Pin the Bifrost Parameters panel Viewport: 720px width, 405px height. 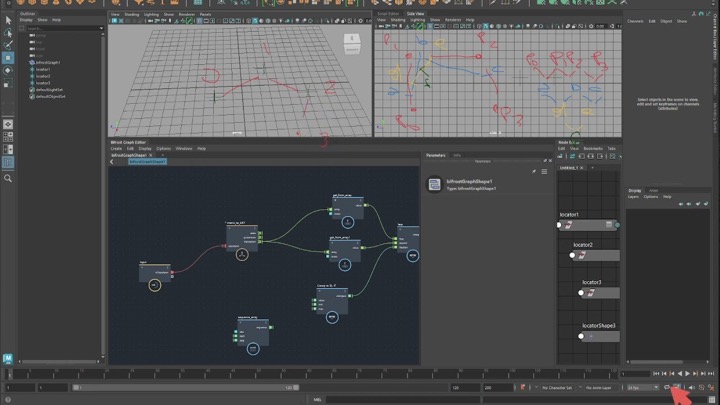pyautogui.click(x=534, y=172)
